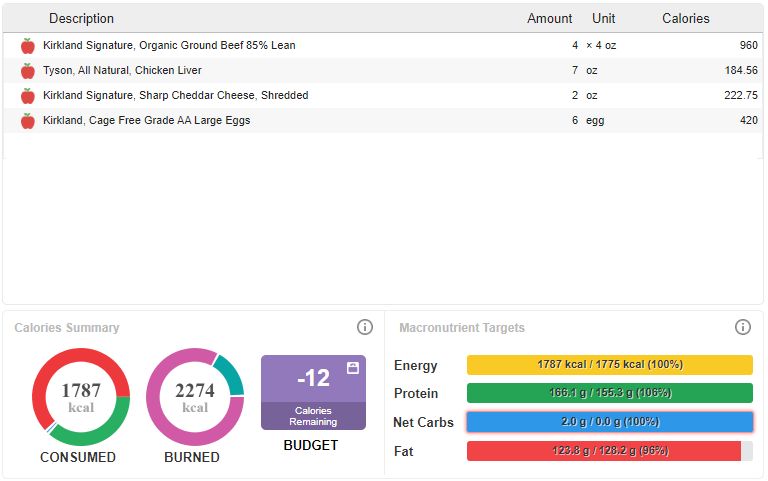768x481 pixels.
Task: Click the lock icon on the budget card
Action: tap(353, 368)
